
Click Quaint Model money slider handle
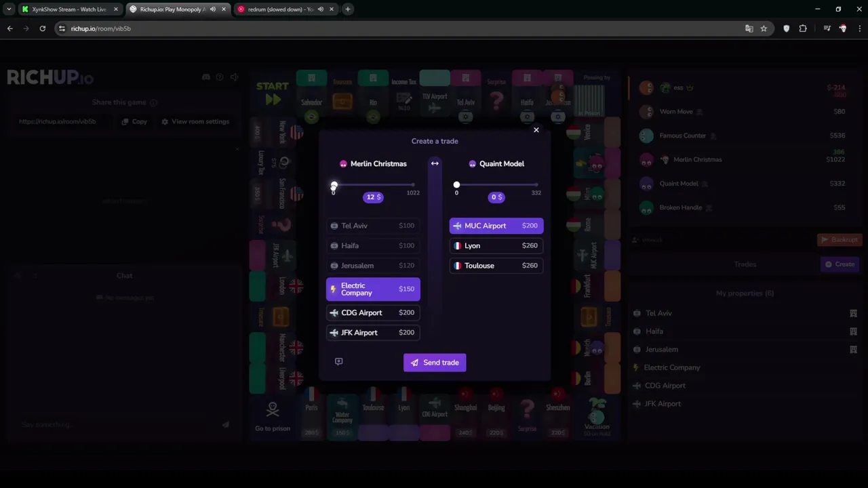click(456, 184)
